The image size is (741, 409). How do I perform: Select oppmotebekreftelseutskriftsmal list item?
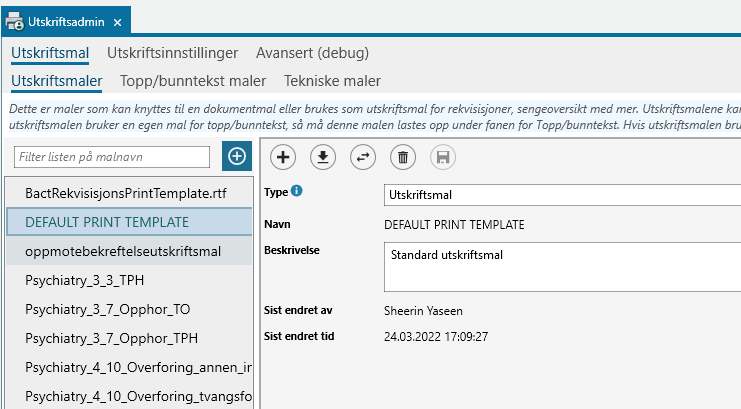pos(123,251)
